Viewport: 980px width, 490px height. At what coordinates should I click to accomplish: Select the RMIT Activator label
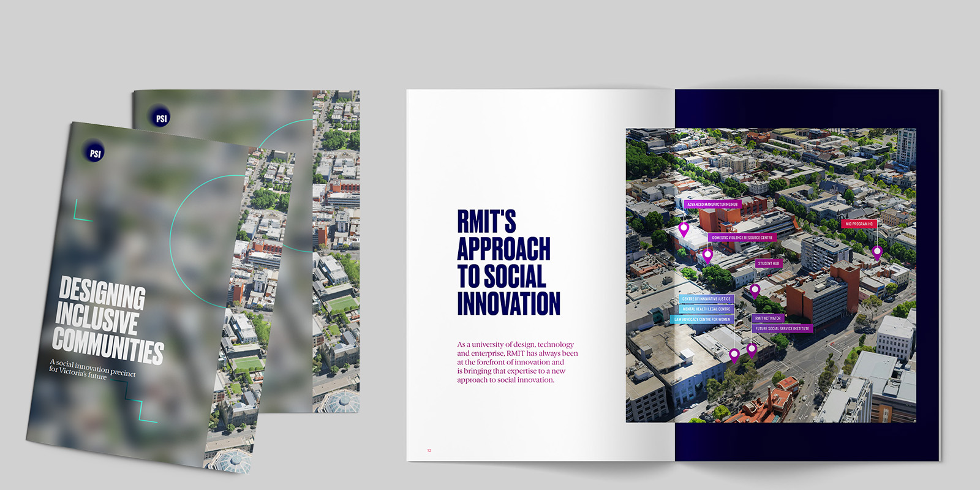768,318
